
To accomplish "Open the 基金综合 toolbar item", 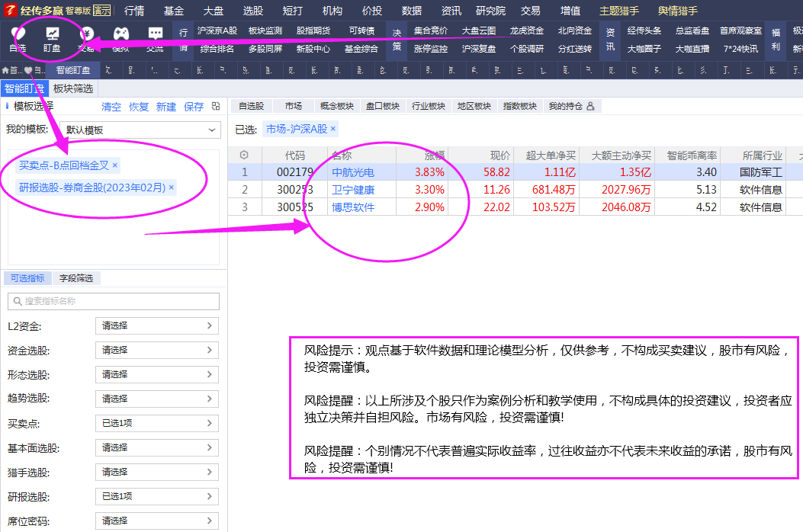I will (x=361, y=49).
